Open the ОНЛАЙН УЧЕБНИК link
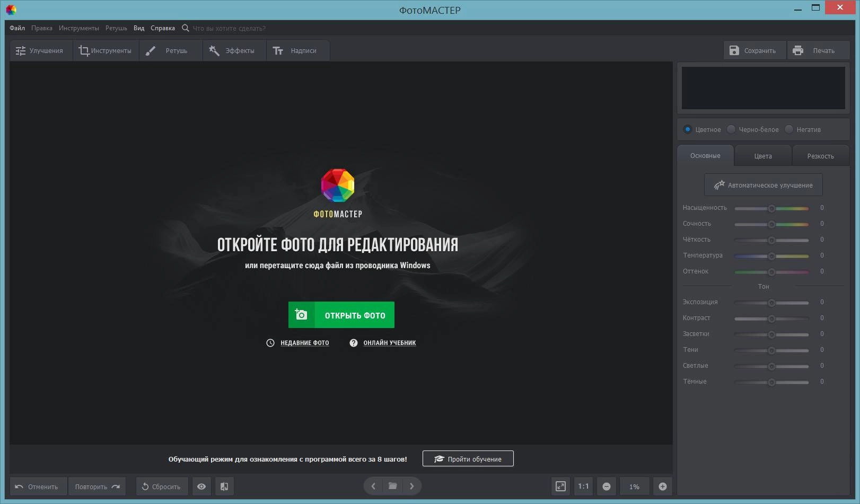This screenshot has height=504, width=860. pyautogui.click(x=389, y=343)
